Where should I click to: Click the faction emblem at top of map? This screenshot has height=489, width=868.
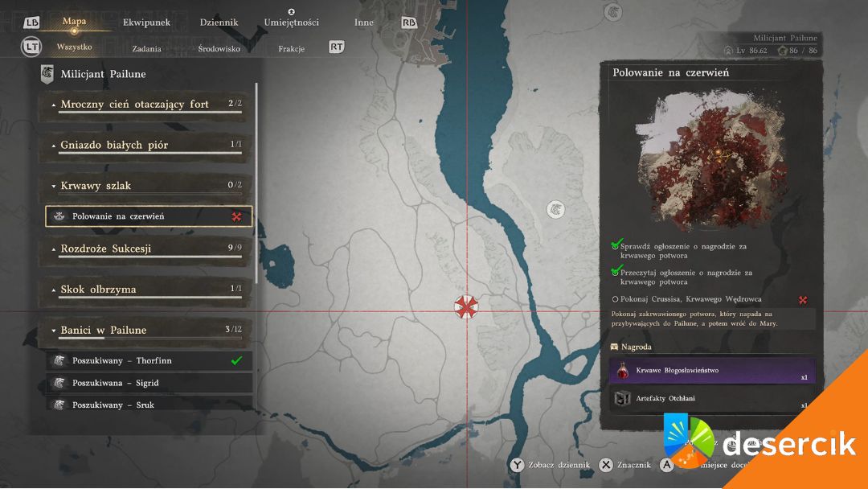point(613,11)
